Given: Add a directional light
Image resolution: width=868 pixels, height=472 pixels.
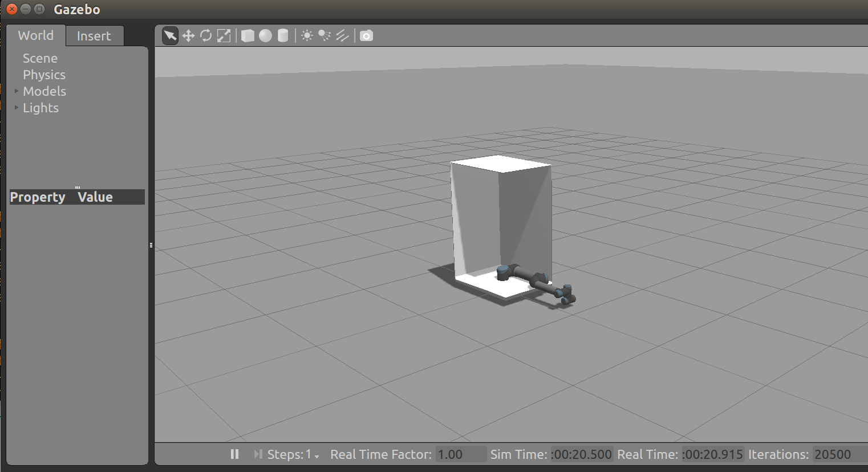Looking at the screenshot, I should [342, 35].
